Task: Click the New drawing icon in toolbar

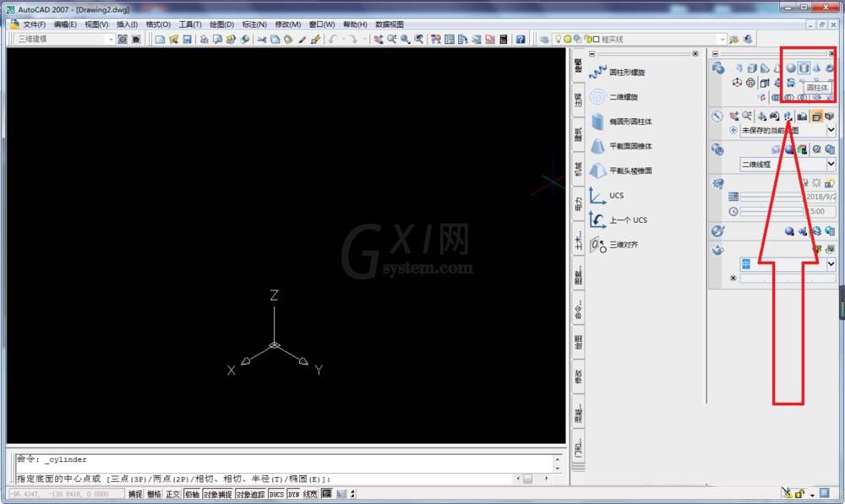Action: [x=160, y=40]
